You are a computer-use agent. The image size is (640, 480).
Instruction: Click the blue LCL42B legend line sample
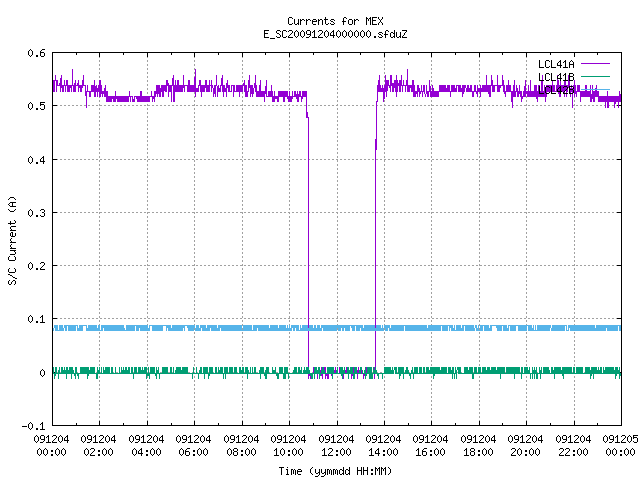click(x=595, y=89)
